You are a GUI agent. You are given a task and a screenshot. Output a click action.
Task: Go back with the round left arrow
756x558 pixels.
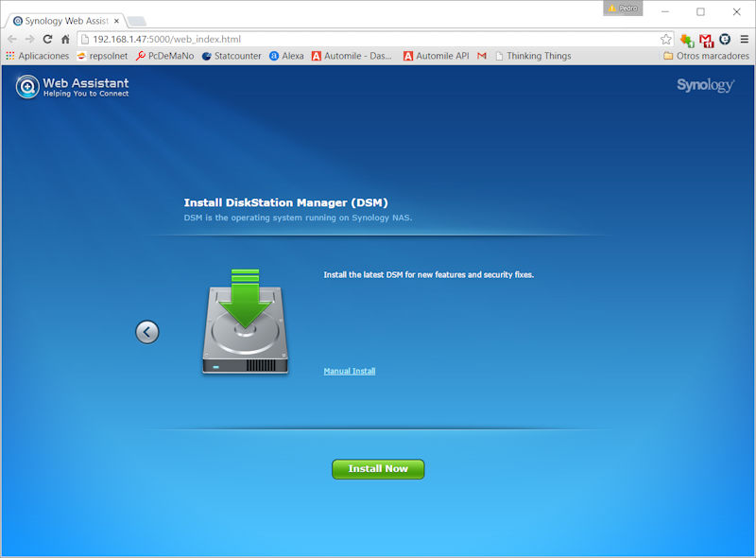tap(147, 332)
